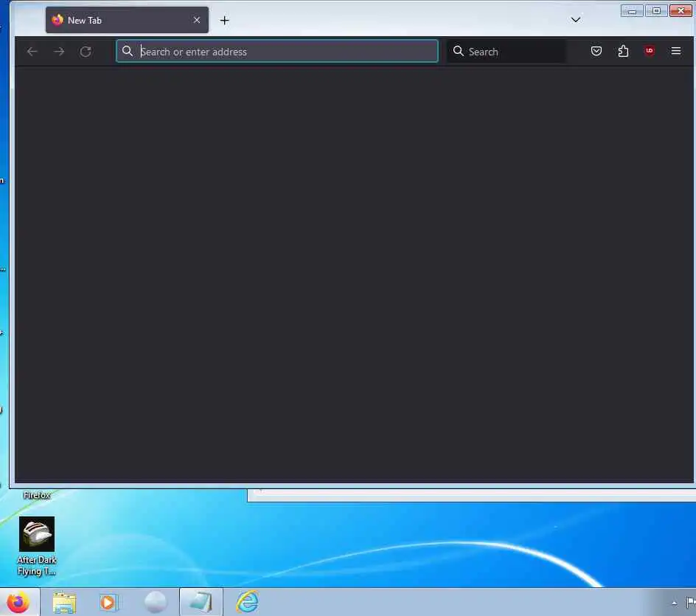Close the New Tab tab
Image resolution: width=696 pixels, height=616 pixels.
pos(197,20)
